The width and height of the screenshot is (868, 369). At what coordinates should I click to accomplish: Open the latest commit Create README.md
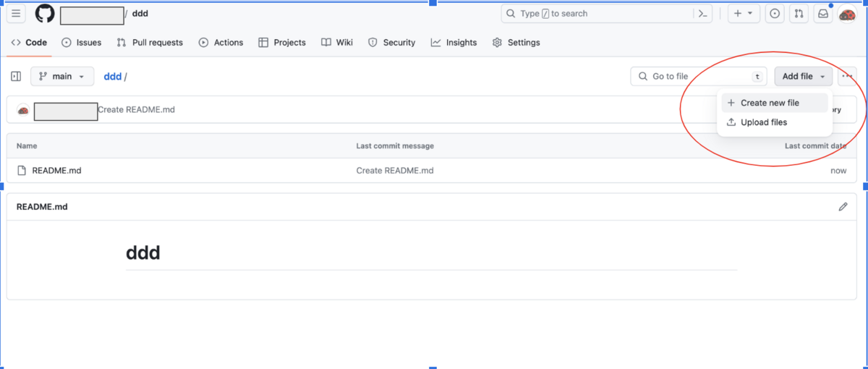[137, 110]
